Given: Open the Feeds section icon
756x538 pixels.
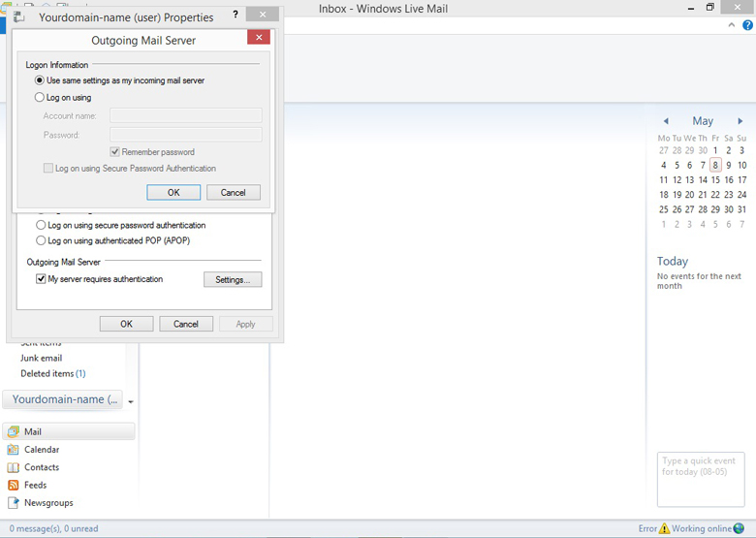Looking at the screenshot, I should (x=13, y=485).
